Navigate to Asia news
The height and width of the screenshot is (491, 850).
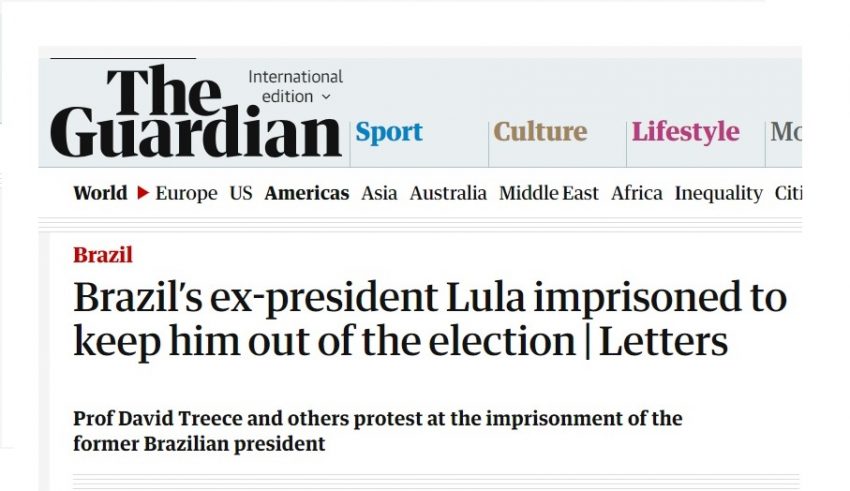tap(380, 193)
